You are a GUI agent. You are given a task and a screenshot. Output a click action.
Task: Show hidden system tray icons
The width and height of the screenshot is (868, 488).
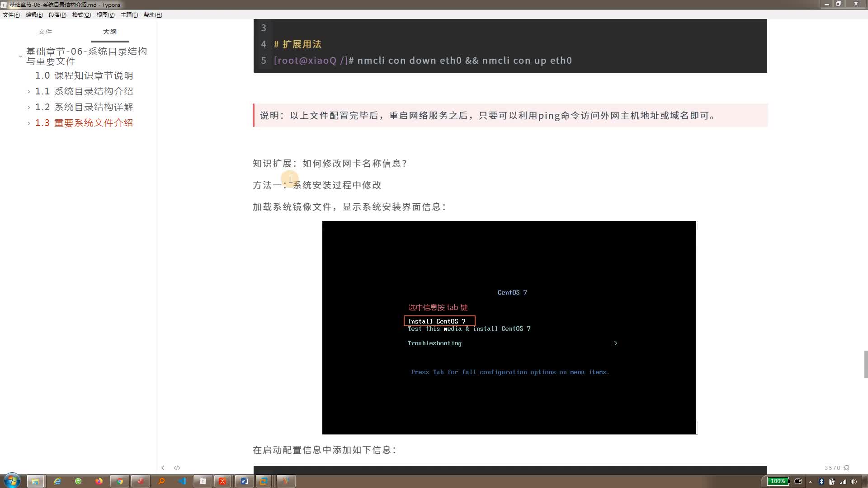810,482
